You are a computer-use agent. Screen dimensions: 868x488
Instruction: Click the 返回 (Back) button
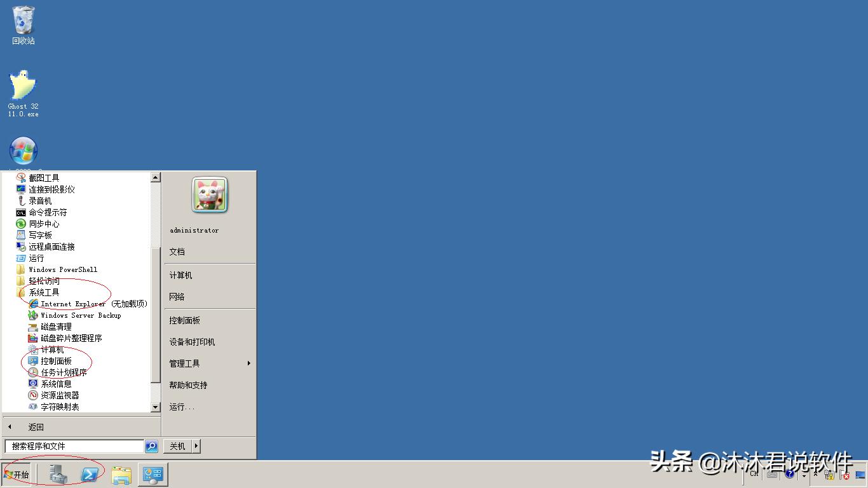pos(34,426)
